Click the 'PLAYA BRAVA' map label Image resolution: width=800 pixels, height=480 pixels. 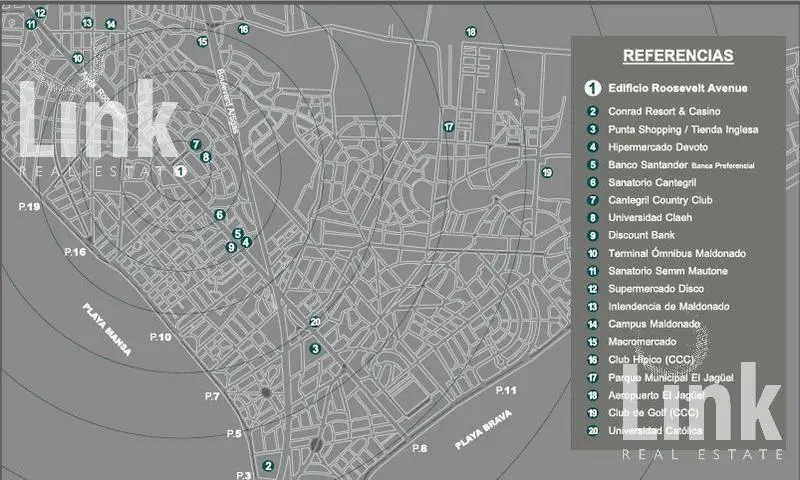[x=483, y=430]
